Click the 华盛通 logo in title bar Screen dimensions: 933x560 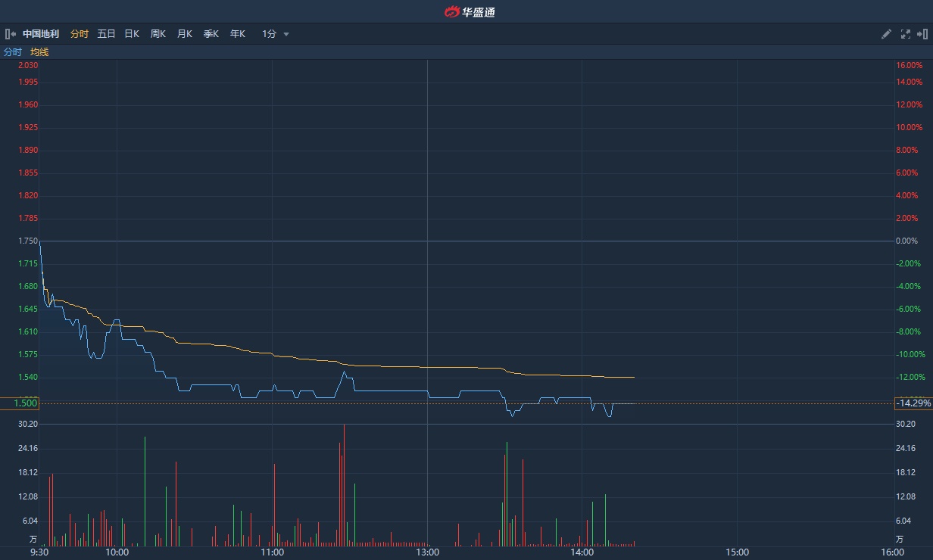tap(469, 11)
